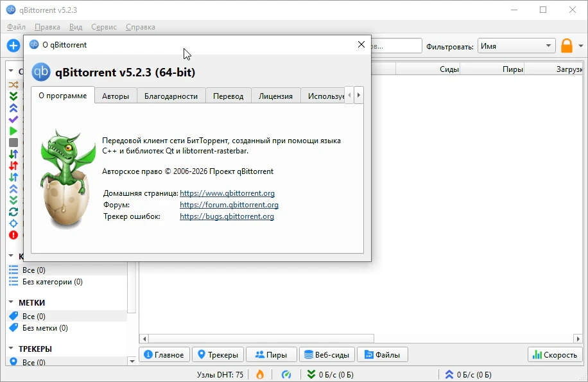Select the О программе tab
Image resolution: width=588 pixels, height=382 pixels.
63,95
